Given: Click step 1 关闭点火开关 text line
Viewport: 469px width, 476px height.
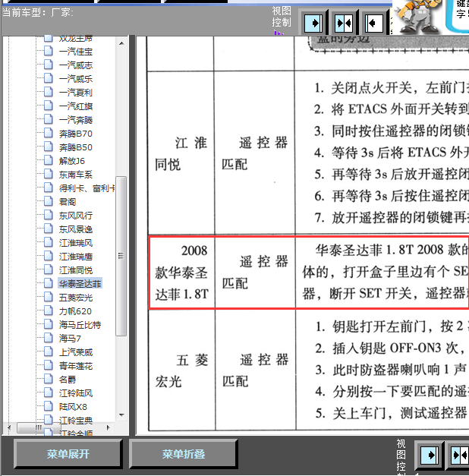Looking at the screenshot, I should (392, 88).
